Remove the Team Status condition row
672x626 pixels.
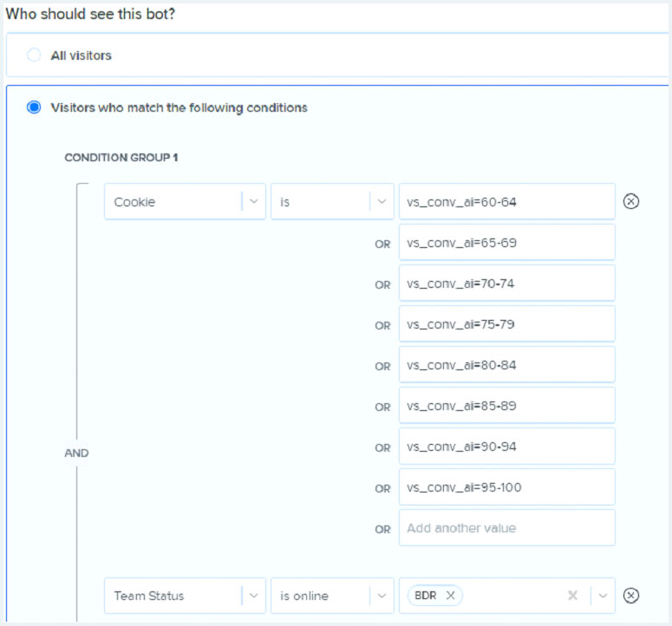point(631,596)
